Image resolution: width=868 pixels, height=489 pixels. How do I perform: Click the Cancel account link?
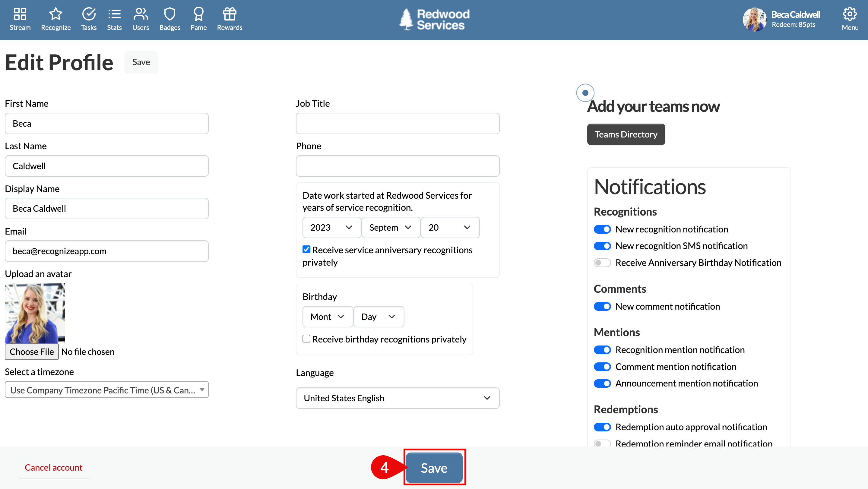(54, 468)
